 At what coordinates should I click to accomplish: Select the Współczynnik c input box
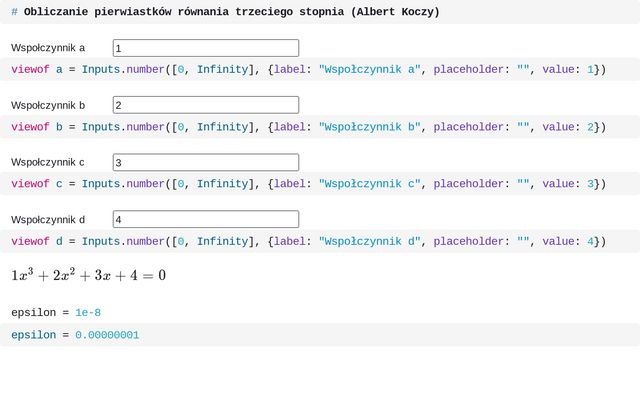coord(205,162)
